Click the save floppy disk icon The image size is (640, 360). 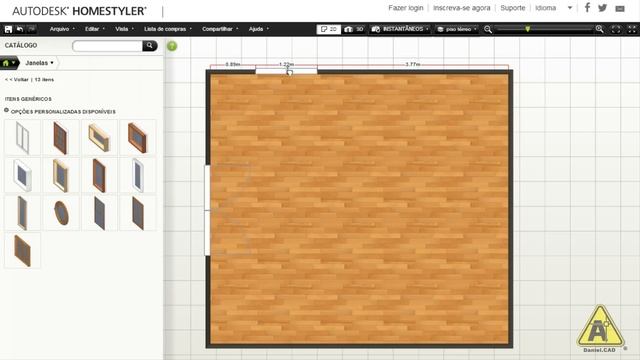click(x=8, y=29)
